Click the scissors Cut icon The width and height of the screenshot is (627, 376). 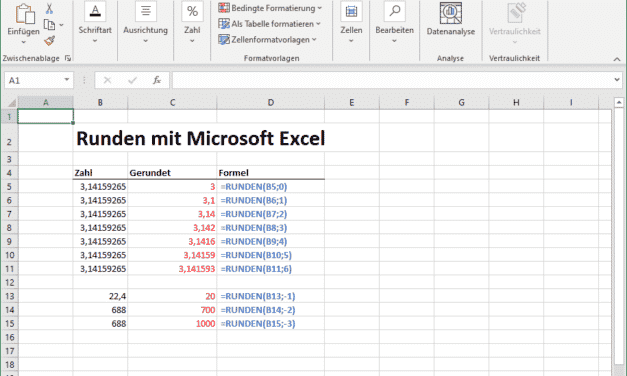[x=49, y=8]
